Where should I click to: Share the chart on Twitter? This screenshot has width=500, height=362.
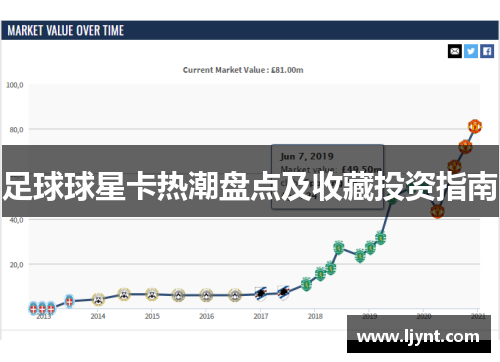(x=471, y=51)
